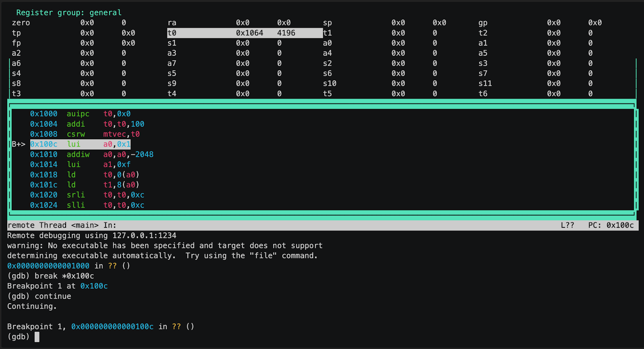
Task: Select the t6 register name
Action: click(x=483, y=94)
